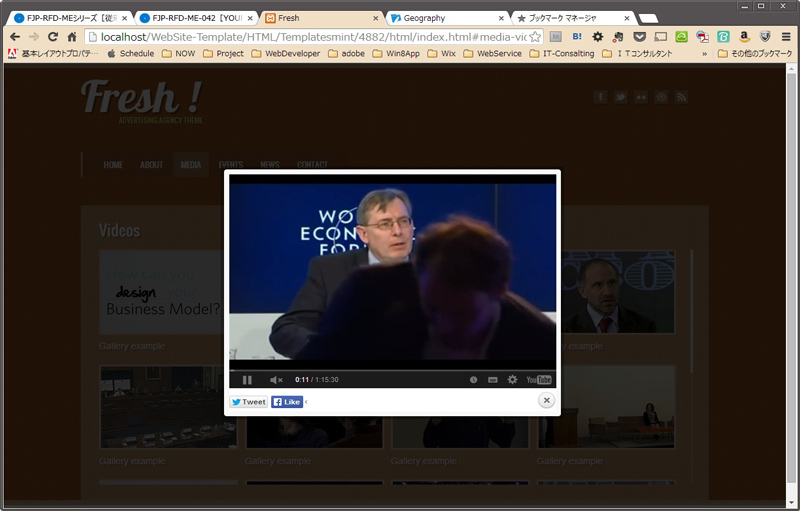Image resolution: width=800 pixels, height=511 pixels.
Task: Open gear extension icon in toolbar
Action: coord(597,37)
